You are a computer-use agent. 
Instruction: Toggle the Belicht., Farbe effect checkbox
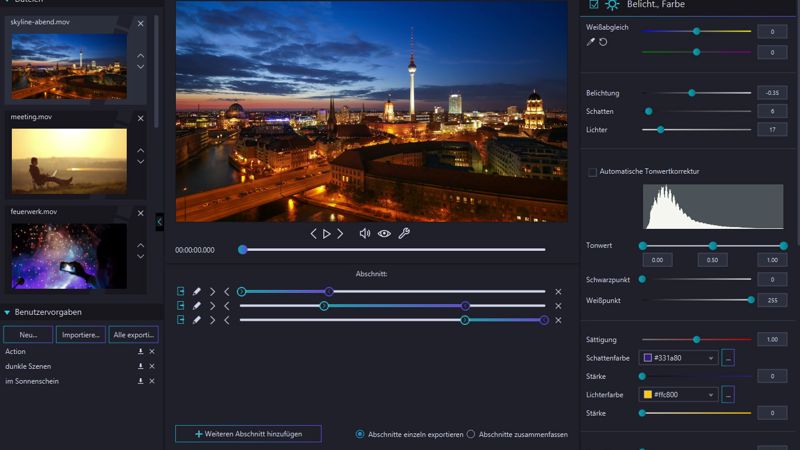point(594,4)
